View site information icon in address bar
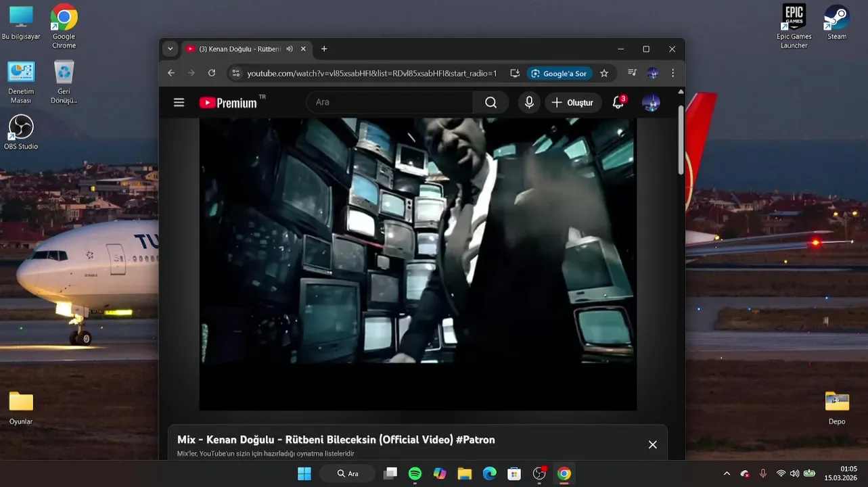868x487 pixels. tap(235, 73)
